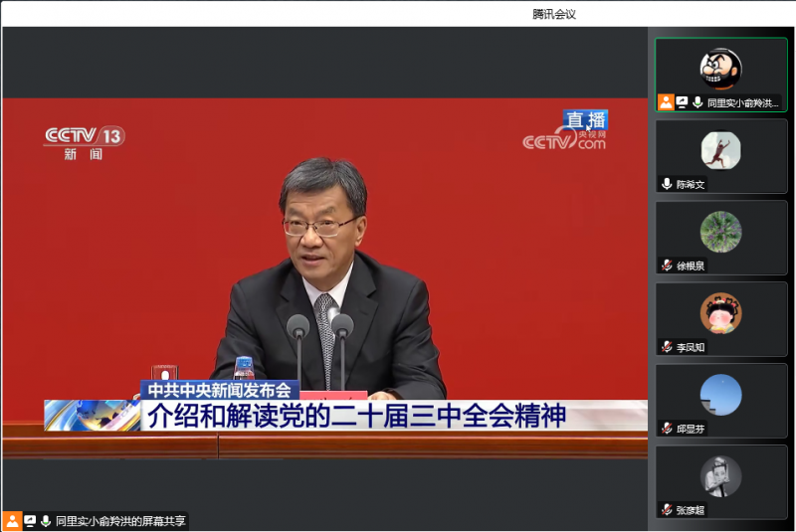
Task: Click the CCTV 13 logo in shared video
Action: 84,141
